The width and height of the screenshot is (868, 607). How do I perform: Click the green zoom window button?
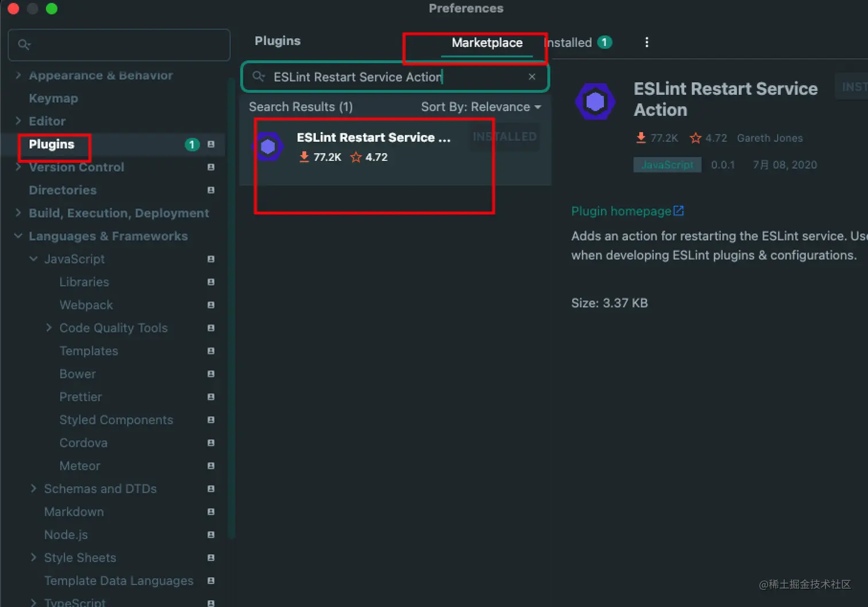point(51,9)
